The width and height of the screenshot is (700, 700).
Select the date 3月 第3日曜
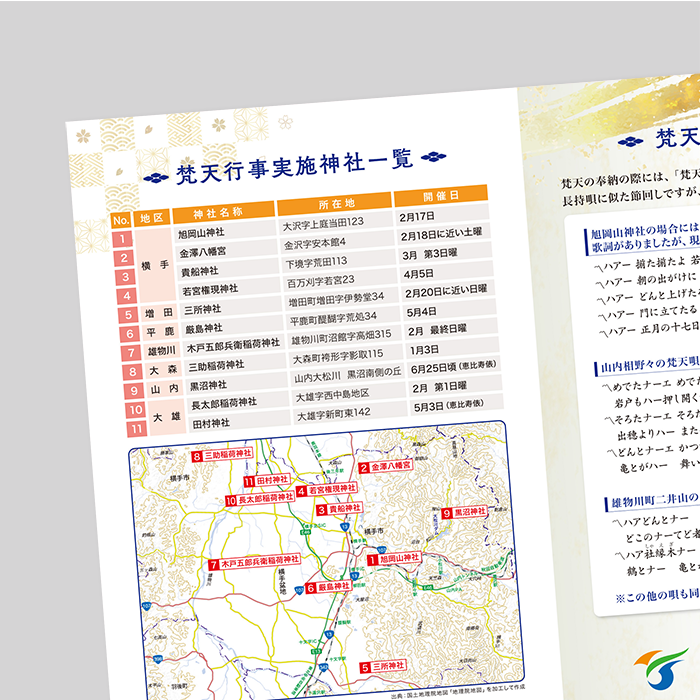pos(429,254)
